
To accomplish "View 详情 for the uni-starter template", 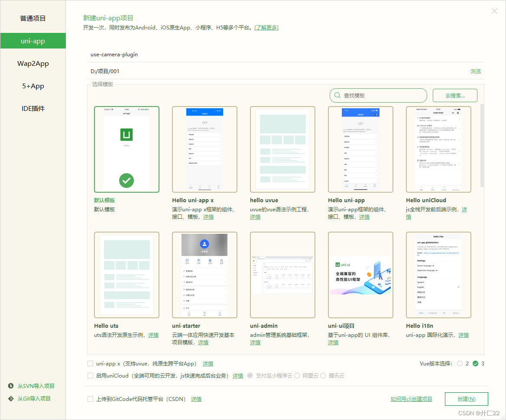I will point(203,342).
